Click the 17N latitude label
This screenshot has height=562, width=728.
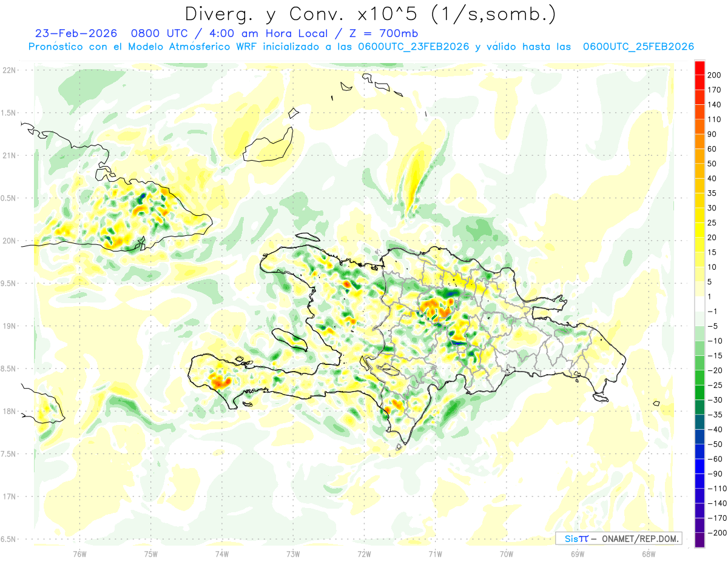[8, 497]
